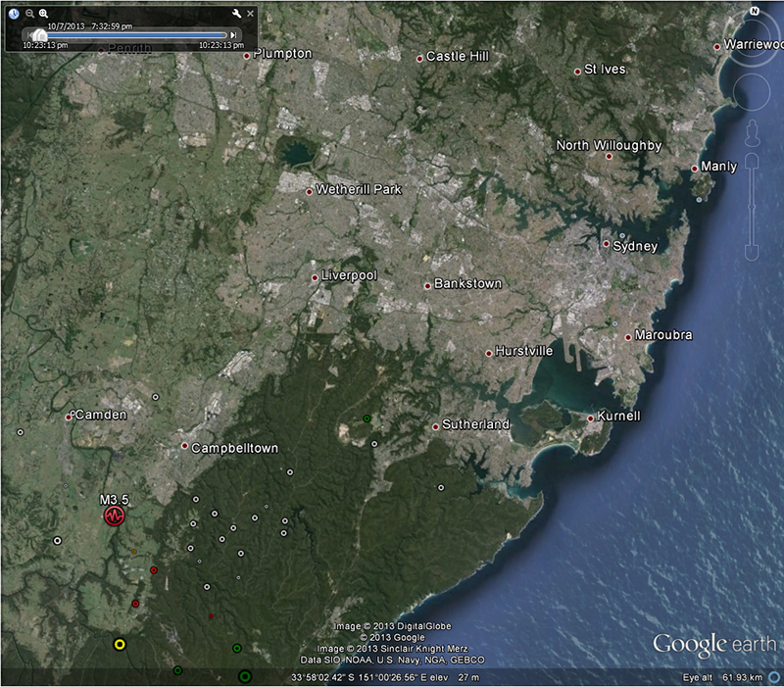
Task: Click the Wetherill Park placemark
Action: tap(309, 192)
